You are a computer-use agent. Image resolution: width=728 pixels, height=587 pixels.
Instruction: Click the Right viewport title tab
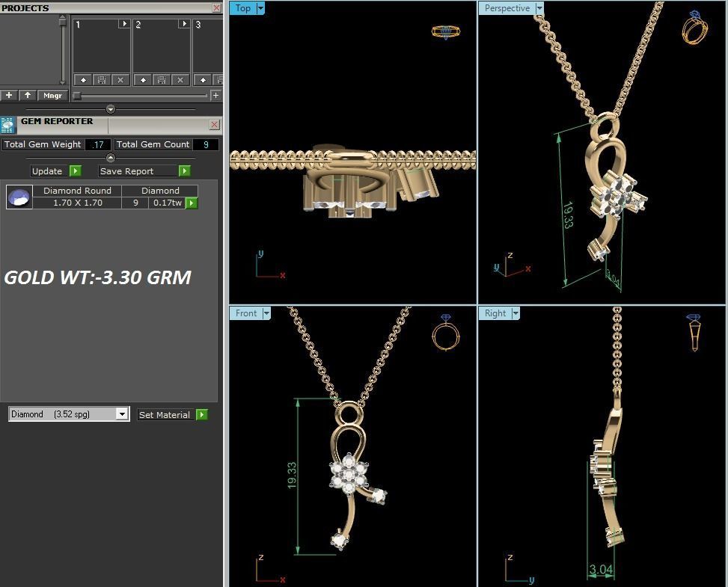tap(495, 313)
